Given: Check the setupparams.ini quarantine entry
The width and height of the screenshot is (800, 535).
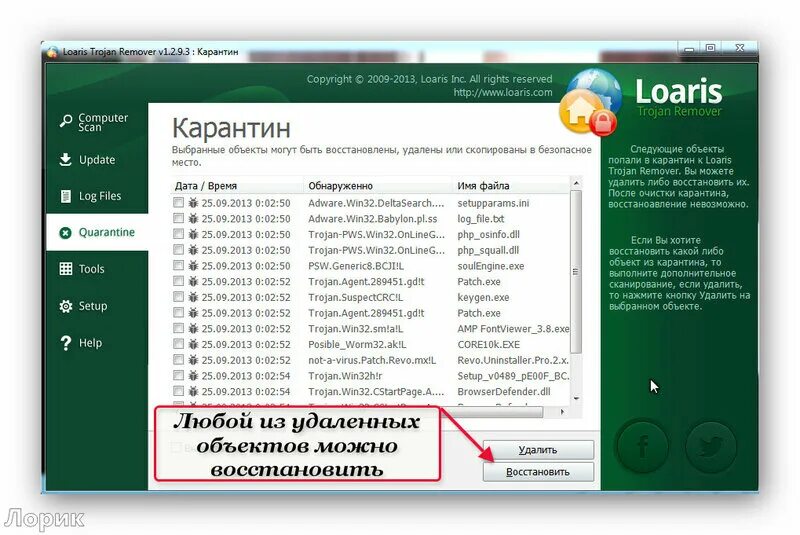Looking at the screenshot, I should point(178,202).
